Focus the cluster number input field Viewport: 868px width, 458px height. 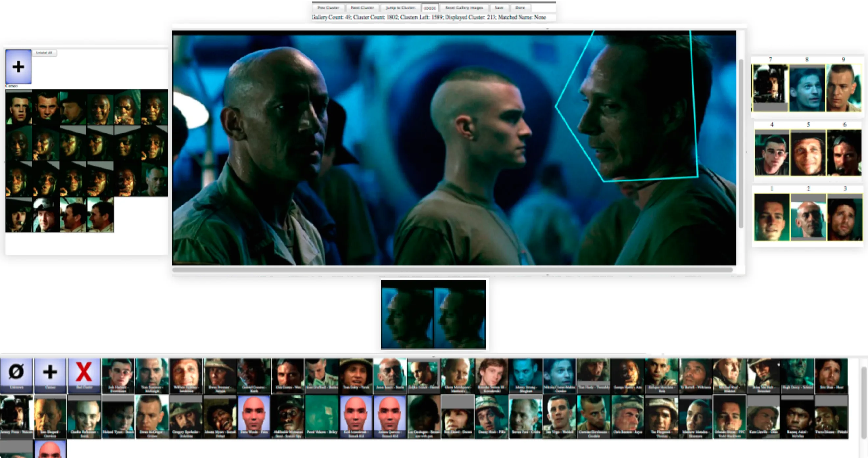430,8
